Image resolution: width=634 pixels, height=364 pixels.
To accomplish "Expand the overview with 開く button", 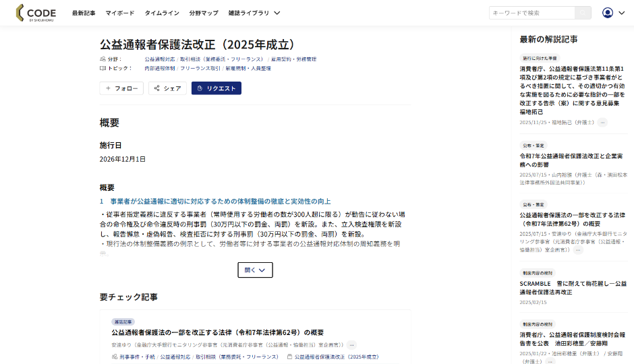I will (255, 270).
